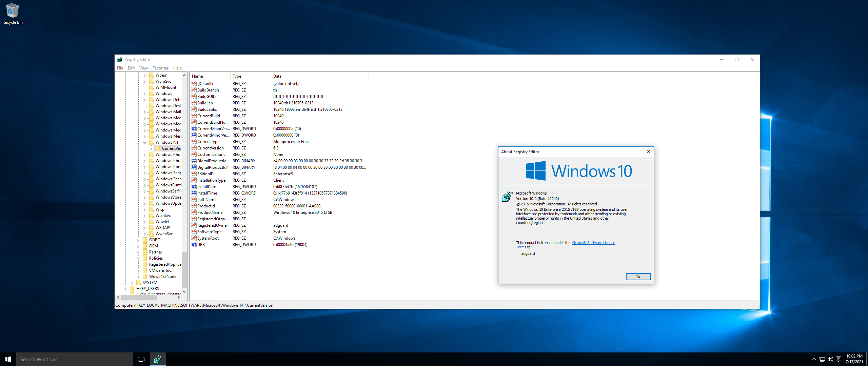
Task: Click the tree scroll-right arrow
Action: pos(179,298)
